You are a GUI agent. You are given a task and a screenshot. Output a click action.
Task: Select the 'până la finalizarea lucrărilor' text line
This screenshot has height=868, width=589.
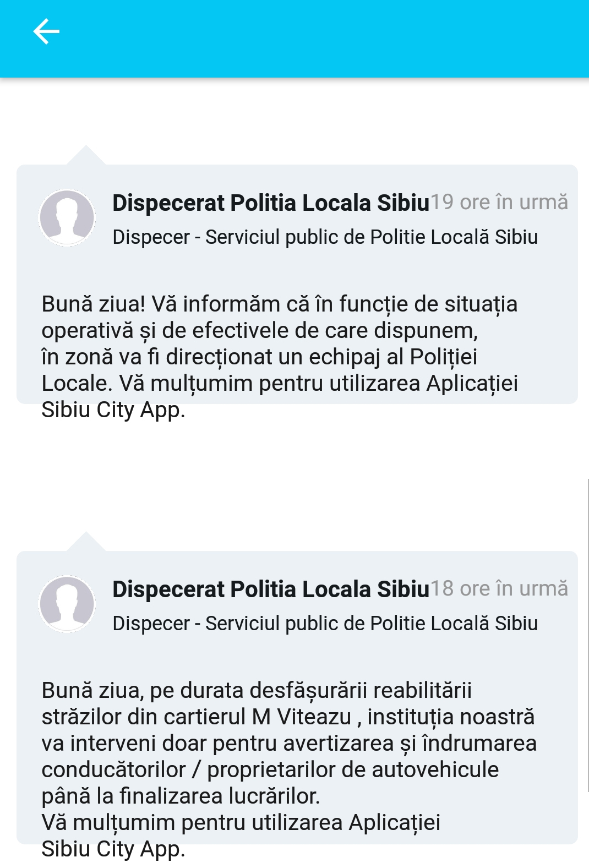[181, 796]
